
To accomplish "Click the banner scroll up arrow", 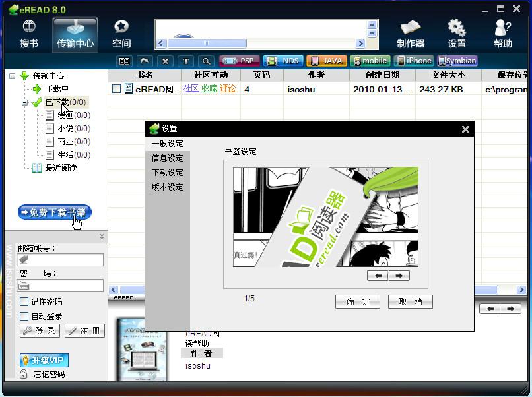I will pos(372,25).
